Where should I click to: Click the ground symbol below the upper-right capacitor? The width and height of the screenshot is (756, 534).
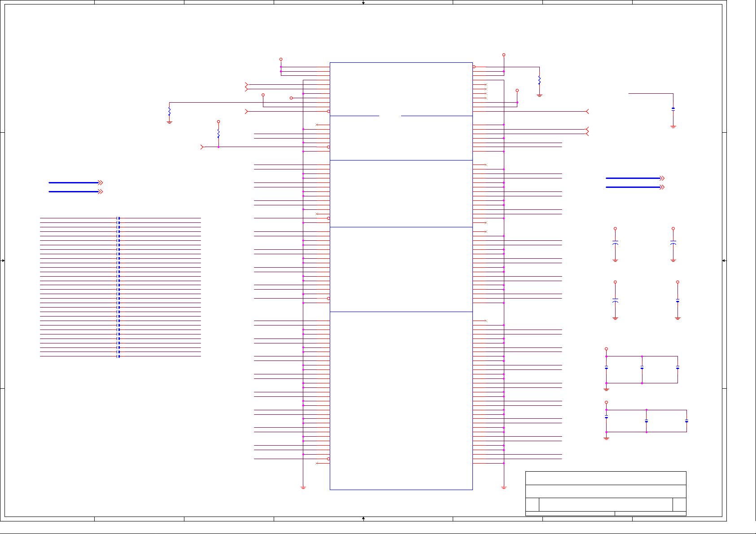[673, 127]
